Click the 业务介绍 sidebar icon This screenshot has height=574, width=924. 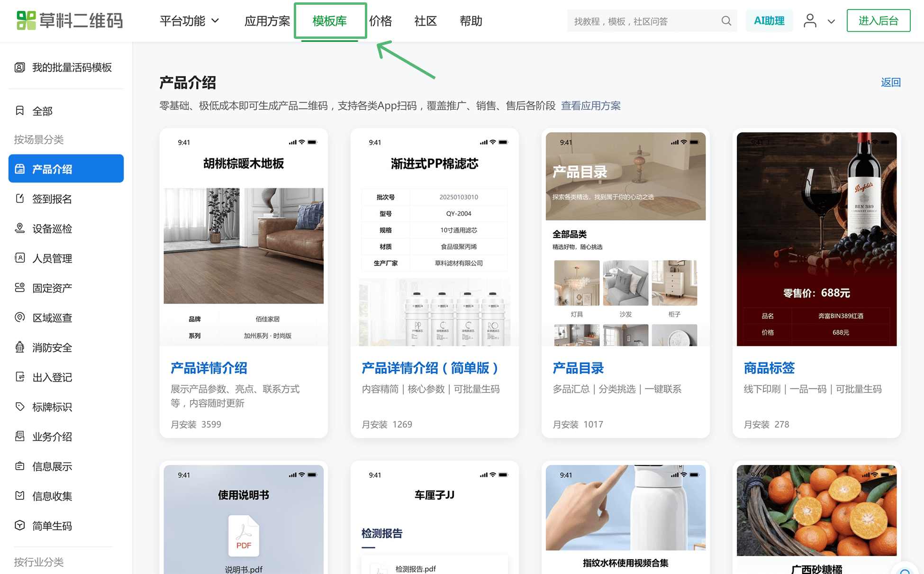pos(19,436)
